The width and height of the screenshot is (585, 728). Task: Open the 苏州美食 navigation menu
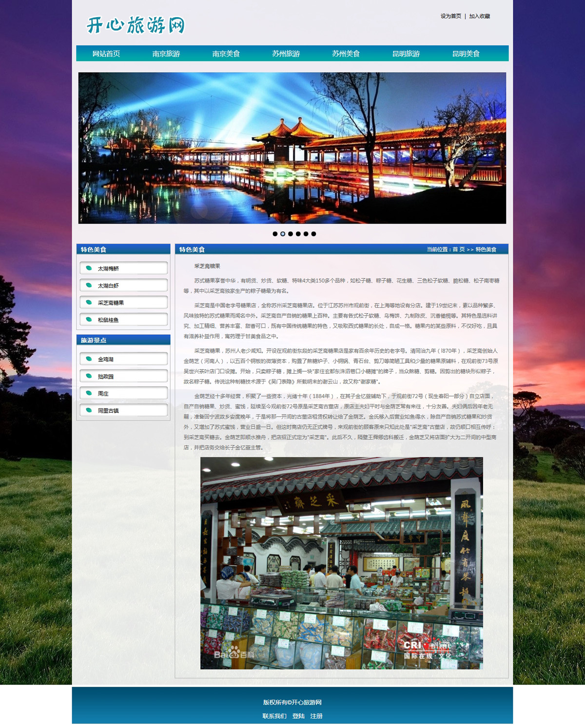click(x=346, y=54)
